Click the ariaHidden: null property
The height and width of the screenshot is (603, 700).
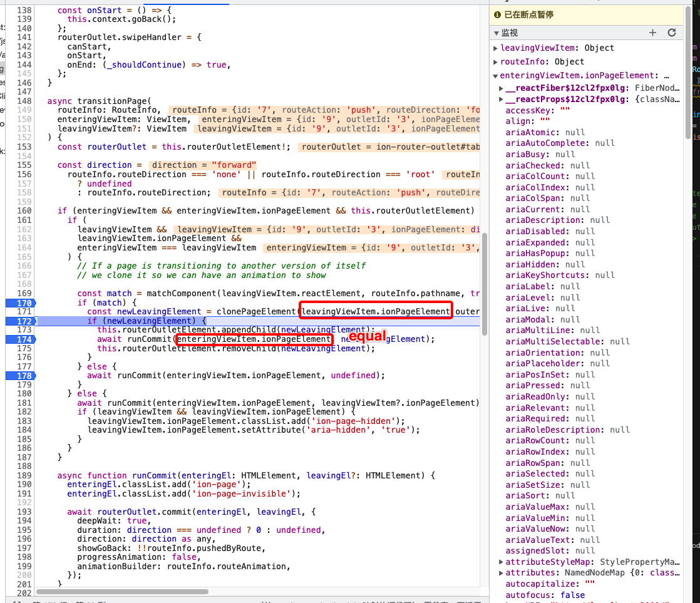[x=545, y=265]
